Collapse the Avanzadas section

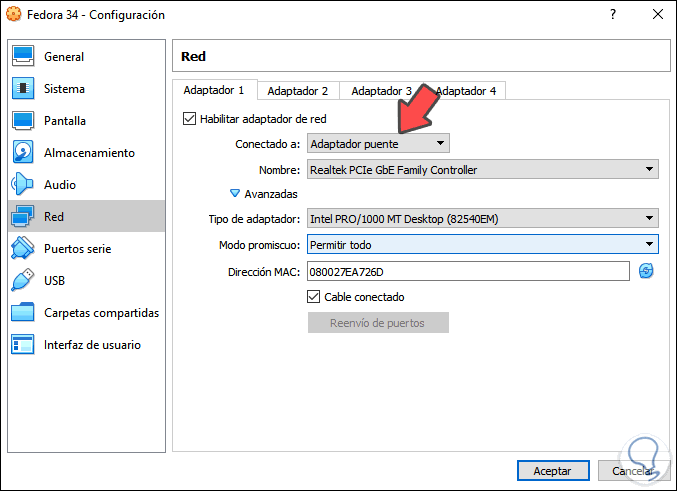(236, 194)
